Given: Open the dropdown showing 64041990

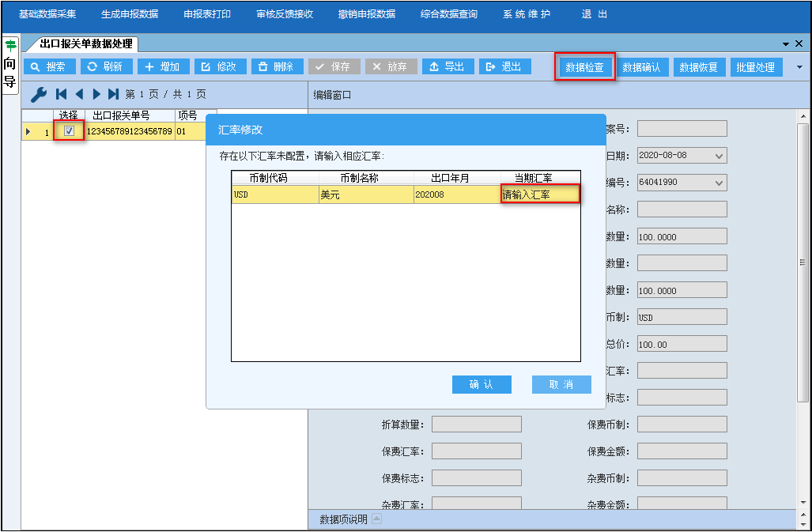Looking at the screenshot, I should (x=719, y=183).
